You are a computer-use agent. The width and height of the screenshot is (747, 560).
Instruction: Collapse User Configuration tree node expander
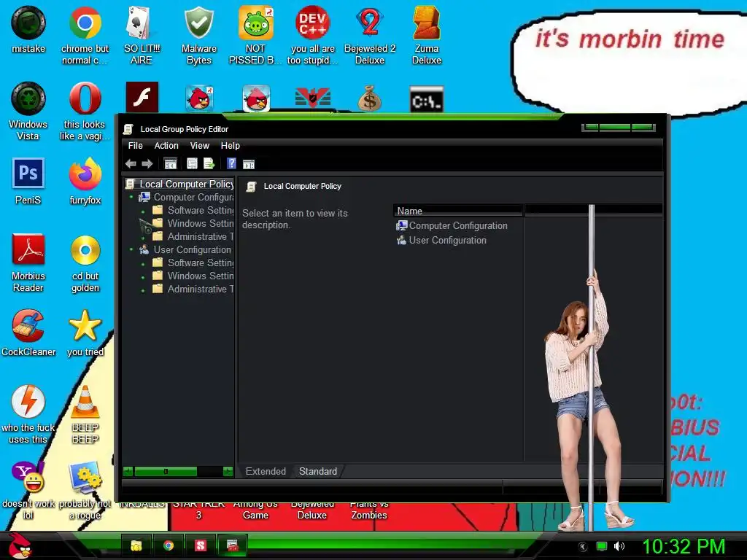click(x=131, y=249)
